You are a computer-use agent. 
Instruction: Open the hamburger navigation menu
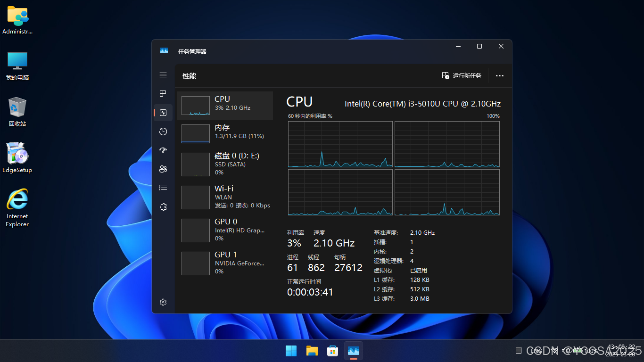click(163, 75)
